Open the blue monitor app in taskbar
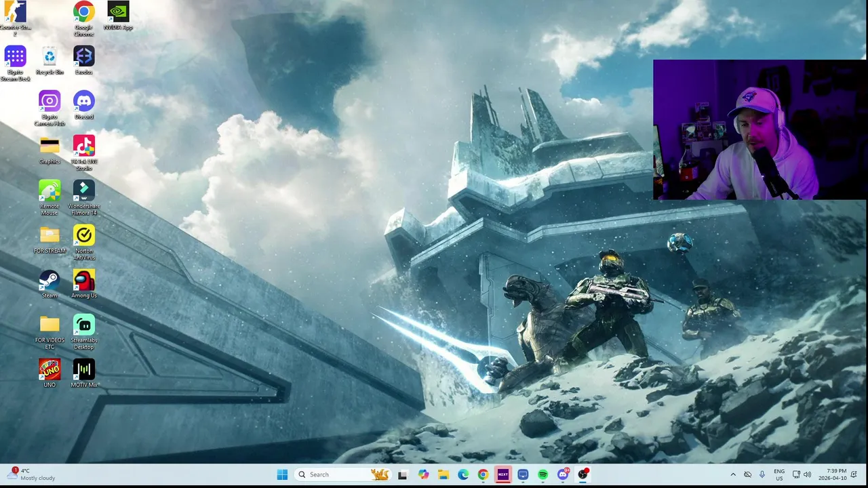The width and height of the screenshot is (868, 488). 523,474
